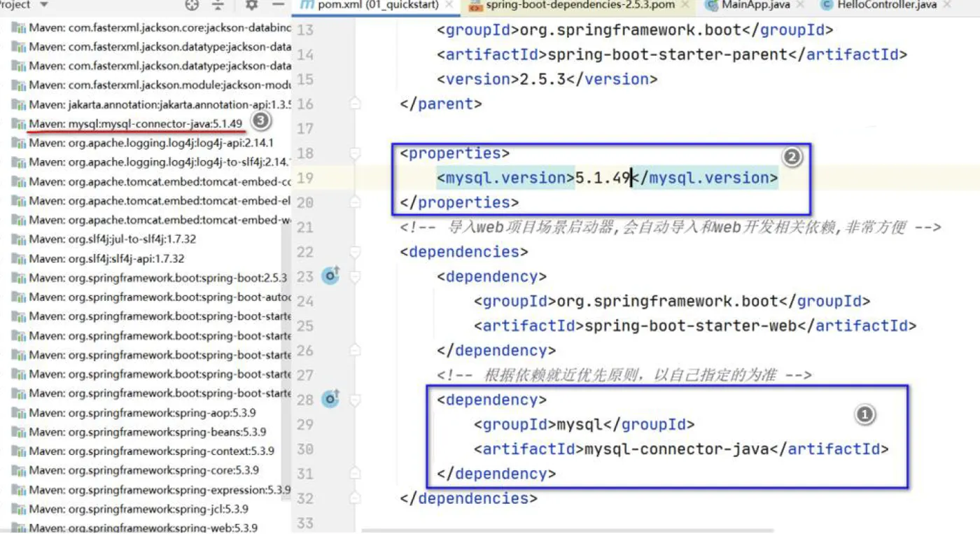Screen dimensions: 980x534
Task: Collapse mysql dependency fold marker on line 28
Action: click(356, 400)
